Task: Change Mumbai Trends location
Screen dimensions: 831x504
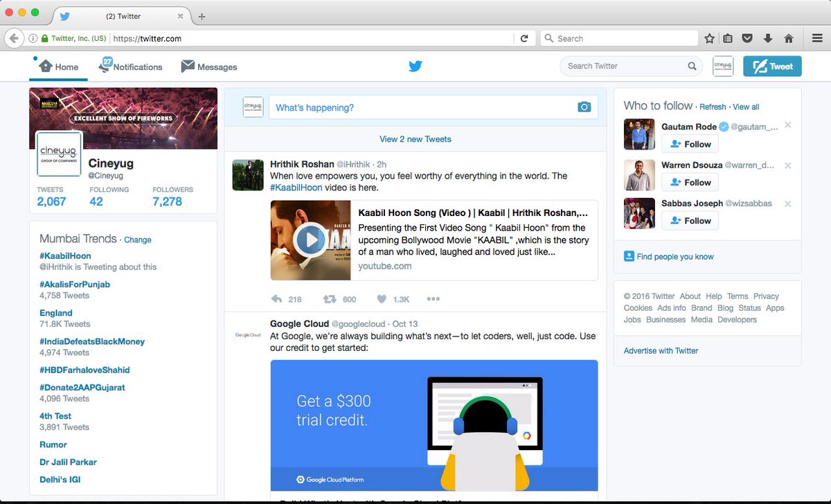Action: click(137, 240)
